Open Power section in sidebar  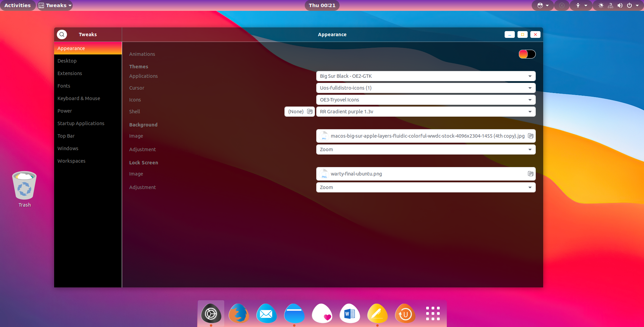88,111
